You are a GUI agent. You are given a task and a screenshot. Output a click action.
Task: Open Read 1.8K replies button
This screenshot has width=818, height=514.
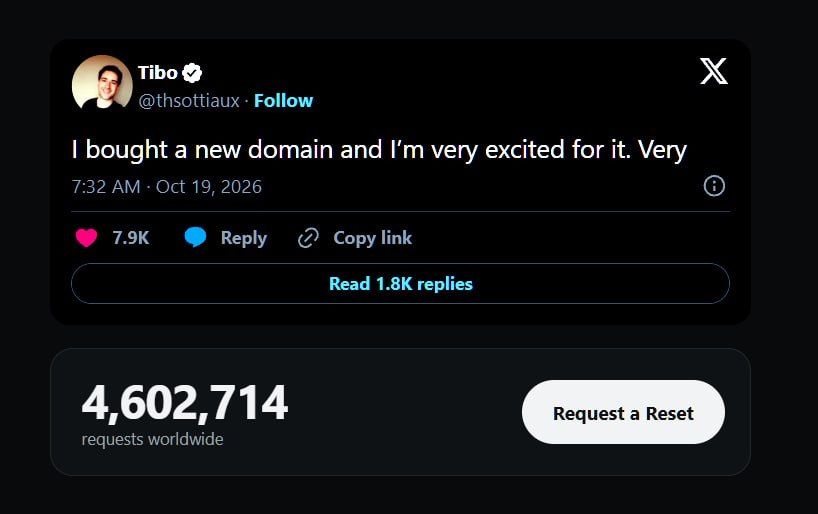tap(400, 284)
